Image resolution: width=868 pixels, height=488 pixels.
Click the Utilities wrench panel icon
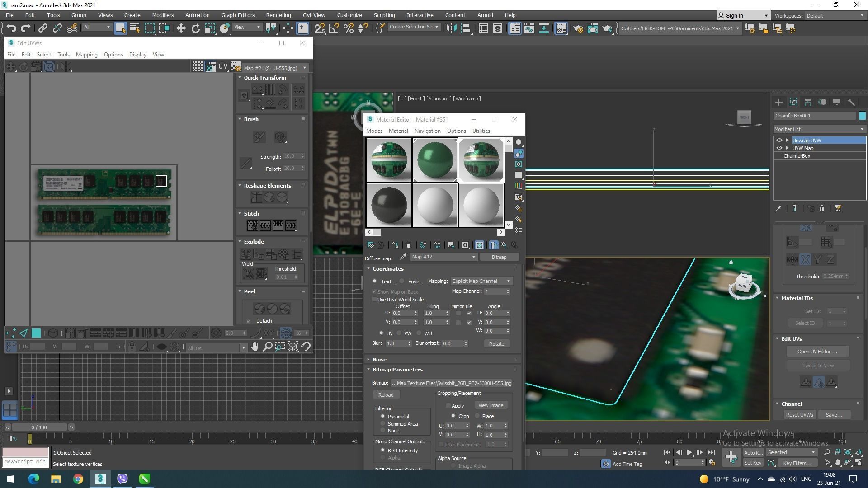(851, 102)
